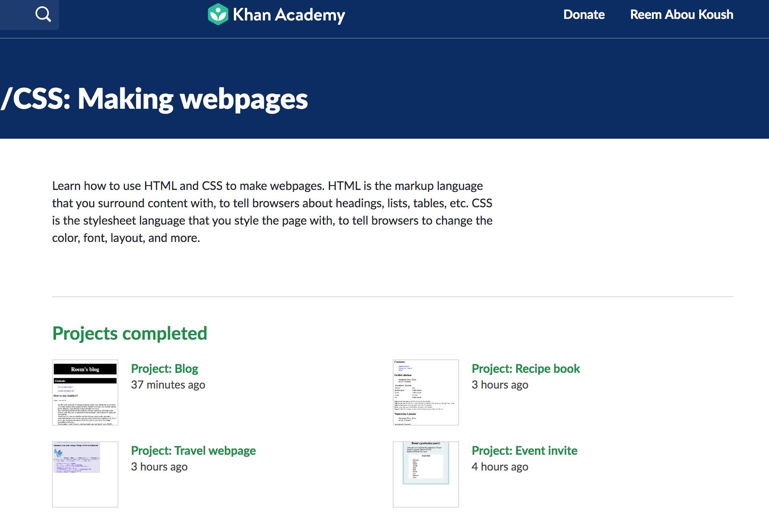
Task: Click the 4 hours ago timestamp
Action: [x=500, y=467]
